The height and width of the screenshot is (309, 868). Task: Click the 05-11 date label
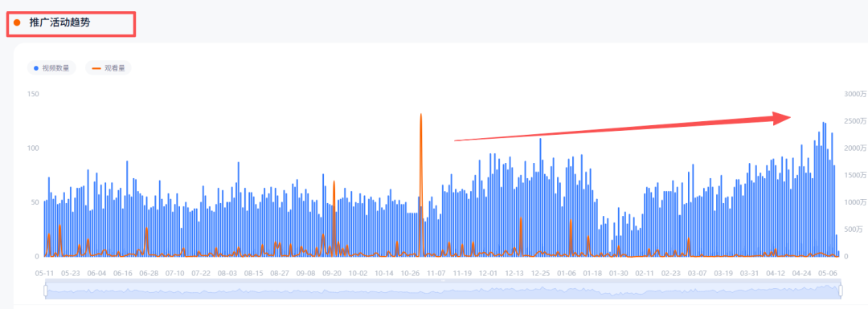click(x=44, y=273)
